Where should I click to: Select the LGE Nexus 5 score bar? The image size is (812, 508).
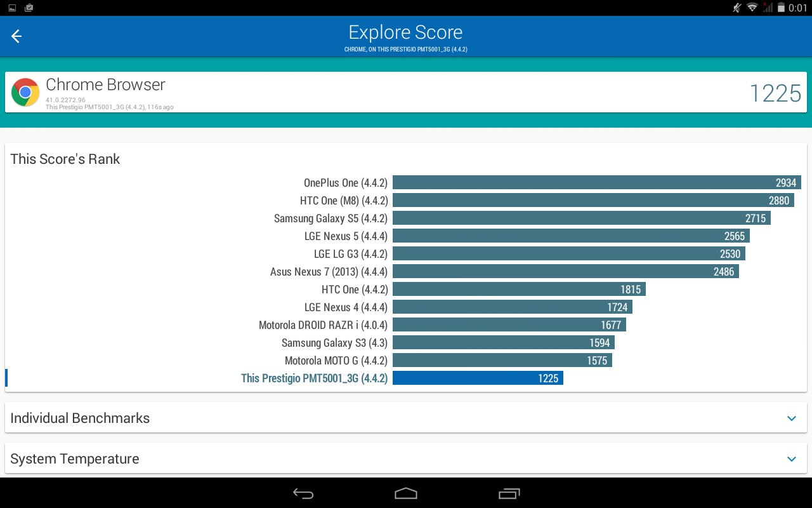point(571,236)
